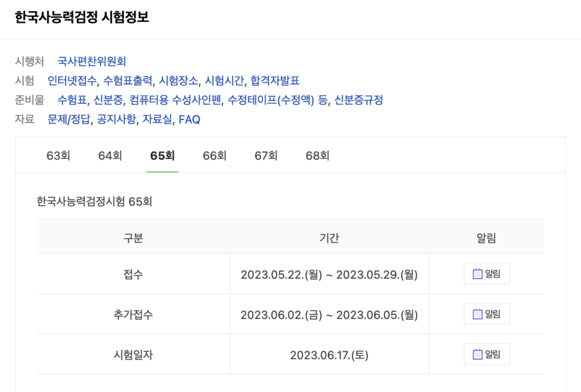The height and width of the screenshot is (392, 581).
Task: Click the 한국사능력검정시험 65회 heading
Action: click(x=94, y=201)
